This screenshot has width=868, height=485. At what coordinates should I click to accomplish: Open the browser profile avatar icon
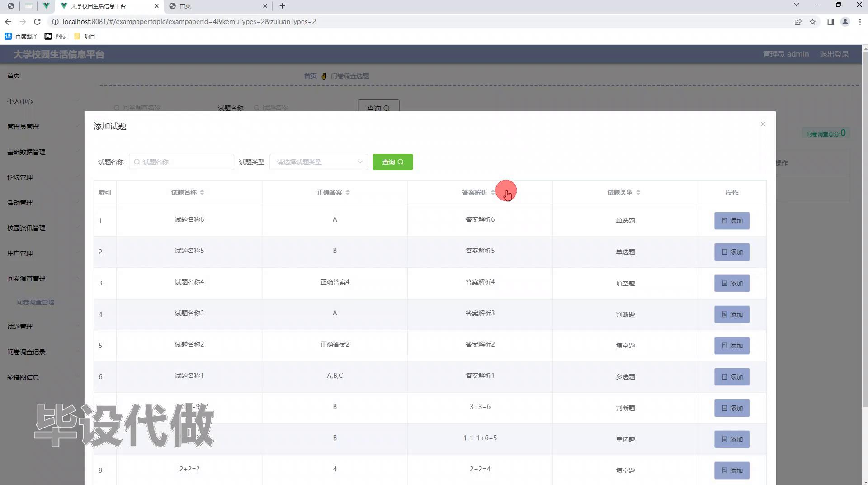pyautogui.click(x=845, y=22)
